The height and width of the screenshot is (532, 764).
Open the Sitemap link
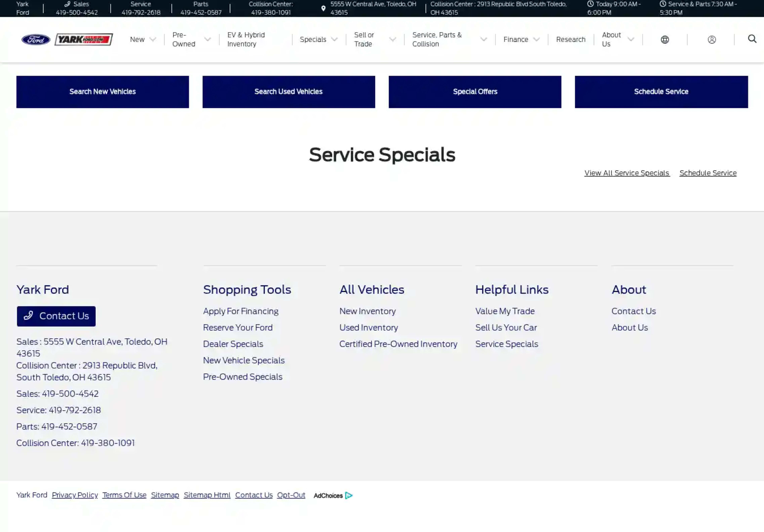point(165,495)
